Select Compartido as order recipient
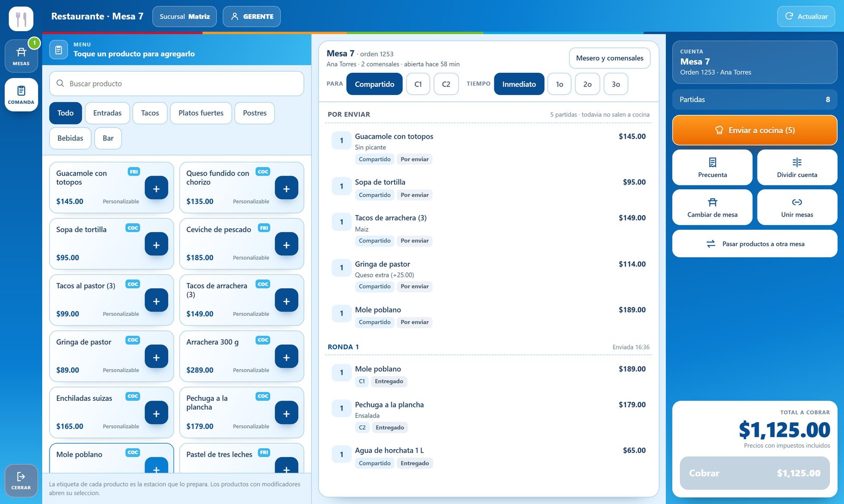Screen dimensions: 844x504 pos(375,84)
